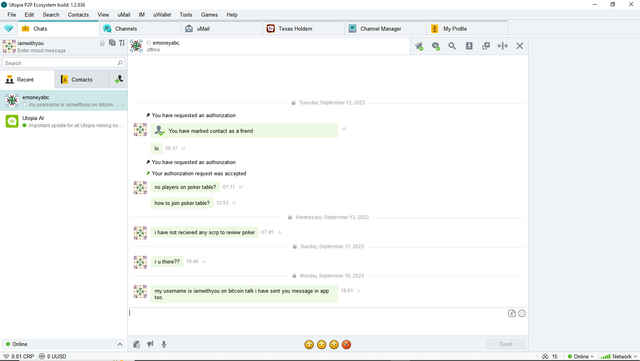The image size is (640, 361).
Task: Switch to the Texas Holdem tab
Action: [x=303, y=29]
